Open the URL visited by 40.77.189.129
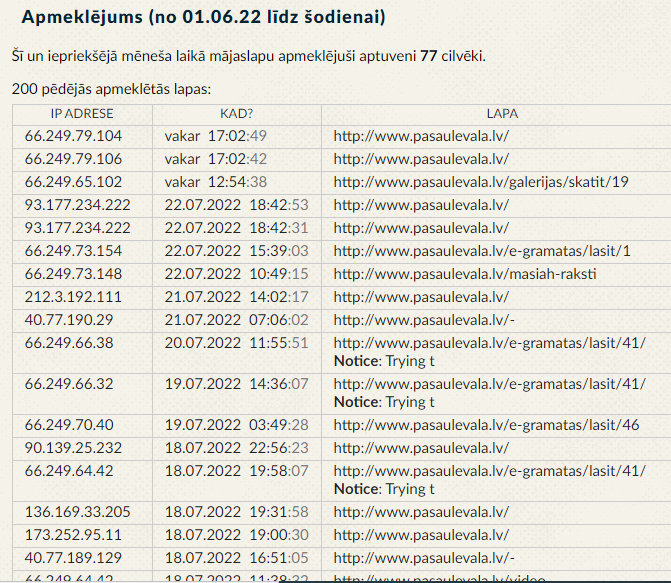 [424, 558]
